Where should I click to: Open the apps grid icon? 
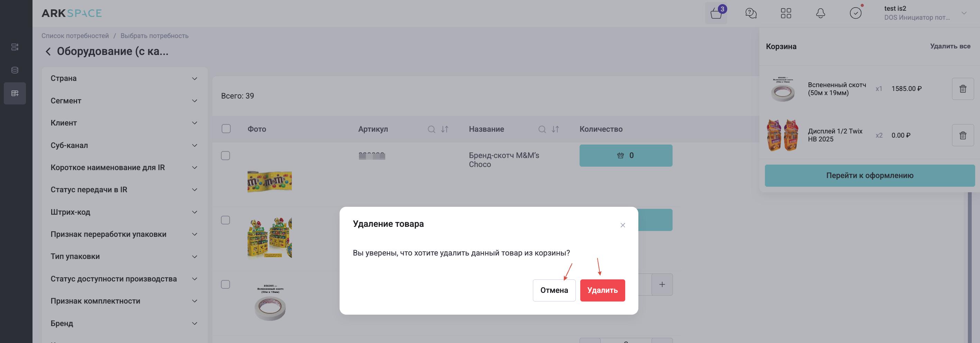click(x=786, y=13)
